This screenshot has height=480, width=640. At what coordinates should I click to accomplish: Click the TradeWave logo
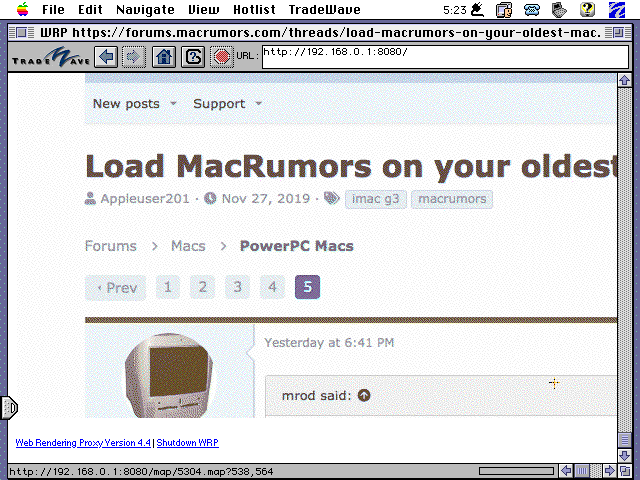(51, 57)
